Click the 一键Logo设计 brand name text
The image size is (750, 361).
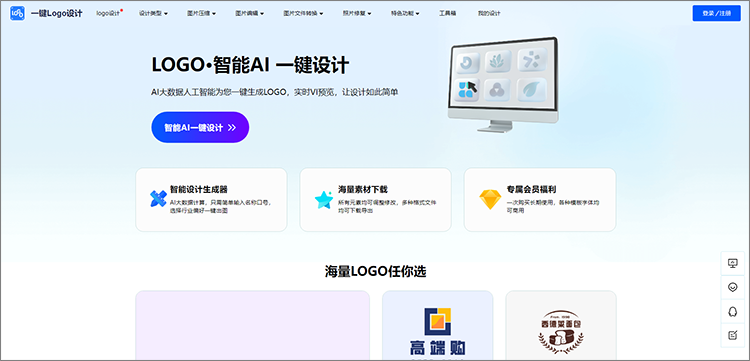pos(56,13)
